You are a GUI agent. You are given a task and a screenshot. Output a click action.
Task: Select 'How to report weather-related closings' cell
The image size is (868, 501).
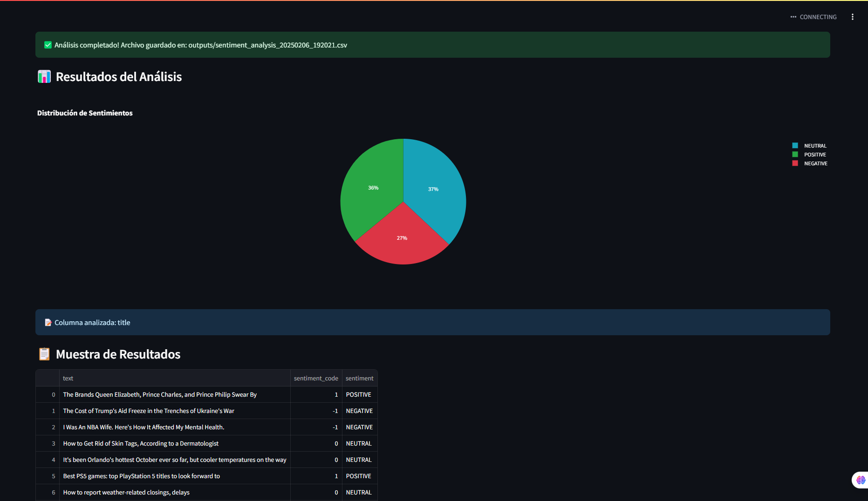pyautogui.click(x=175, y=492)
